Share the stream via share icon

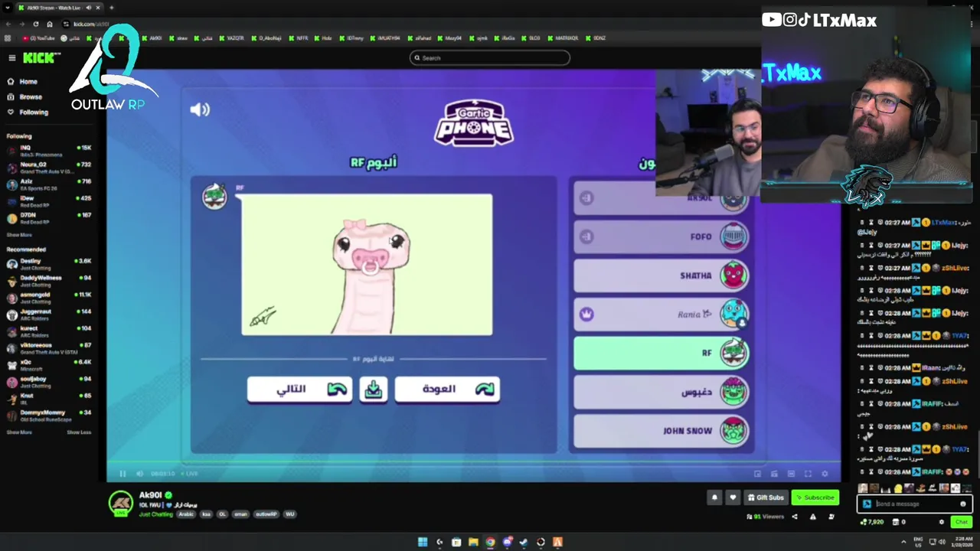(795, 517)
